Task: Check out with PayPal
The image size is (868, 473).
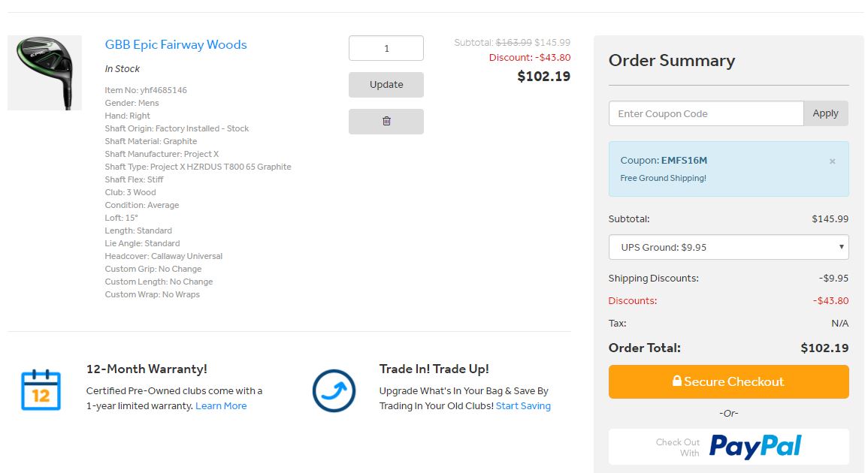Action: (728, 447)
